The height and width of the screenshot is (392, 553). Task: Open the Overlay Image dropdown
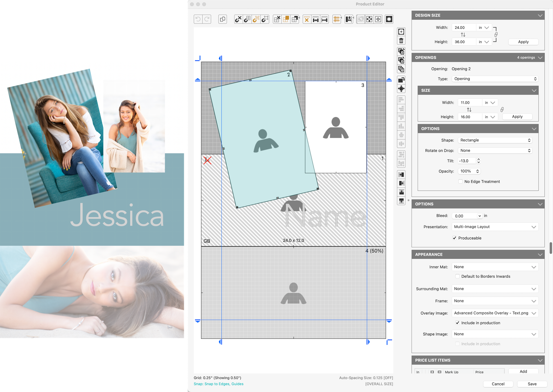494,313
